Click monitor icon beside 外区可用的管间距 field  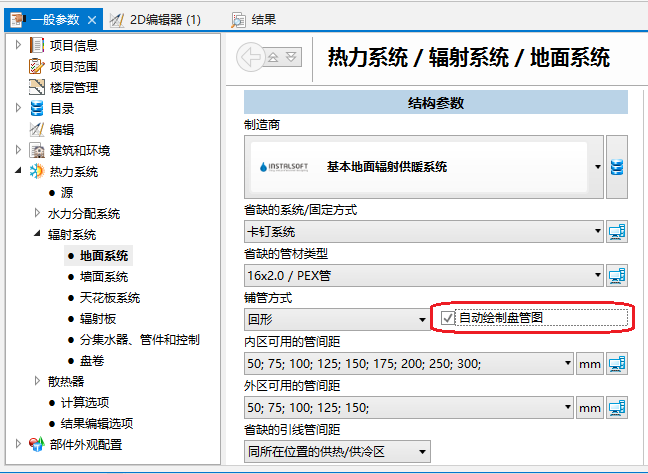point(617,407)
